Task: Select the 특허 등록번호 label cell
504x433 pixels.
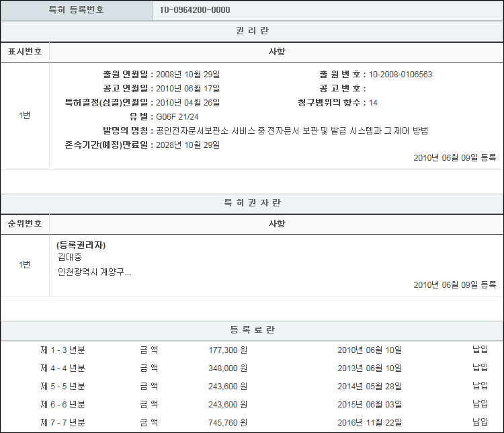Action: [x=77, y=10]
